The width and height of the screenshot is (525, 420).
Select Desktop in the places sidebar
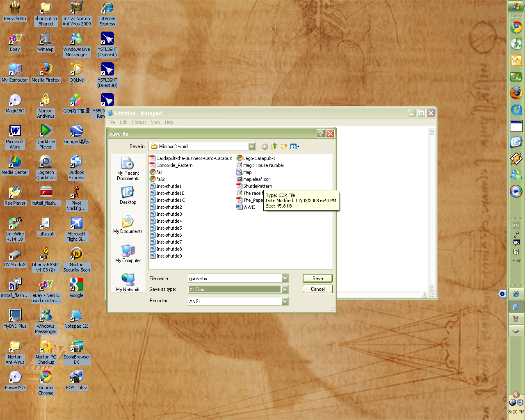click(x=128, y=196)
